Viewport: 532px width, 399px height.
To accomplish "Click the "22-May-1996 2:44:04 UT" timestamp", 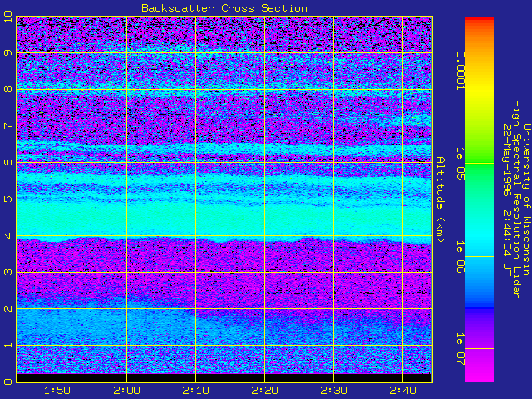I will tap(507, 199).
